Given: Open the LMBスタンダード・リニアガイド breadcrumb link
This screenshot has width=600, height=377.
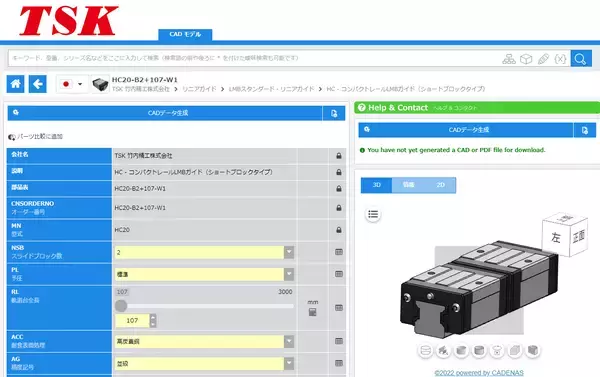Looking at the screenshot, I should [271, 89].
